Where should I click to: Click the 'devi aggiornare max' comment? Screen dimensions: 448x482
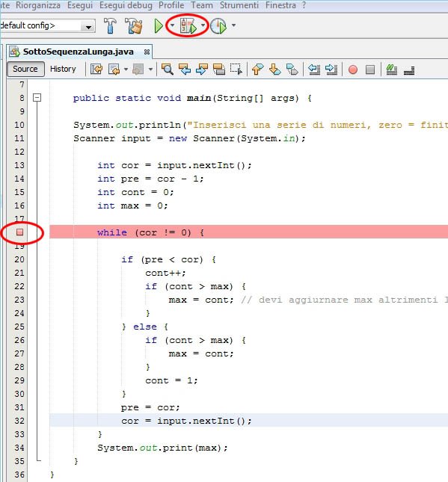click(x=344, y=300)
